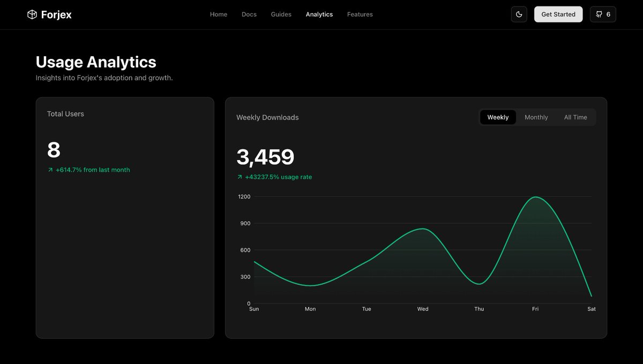Toggle dark mode with the moon icon
This screenshot has height=364, width=643.
519,14
